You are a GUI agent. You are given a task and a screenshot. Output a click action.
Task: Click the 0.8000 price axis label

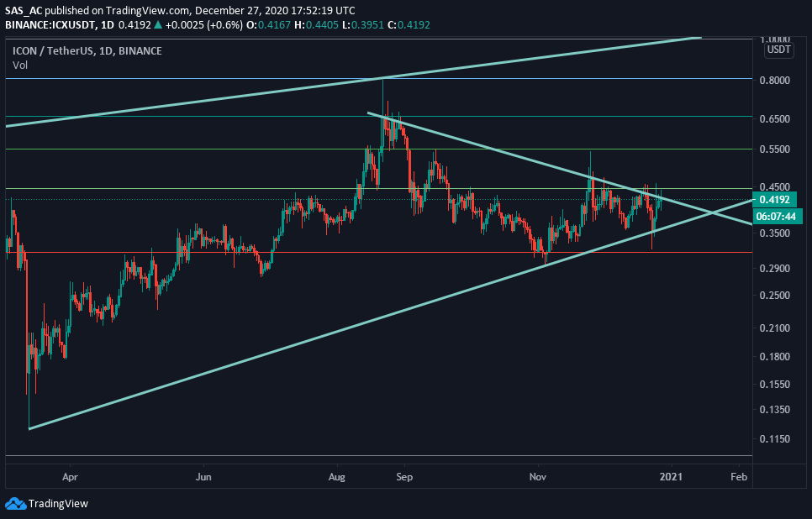(x=775, y=81)
